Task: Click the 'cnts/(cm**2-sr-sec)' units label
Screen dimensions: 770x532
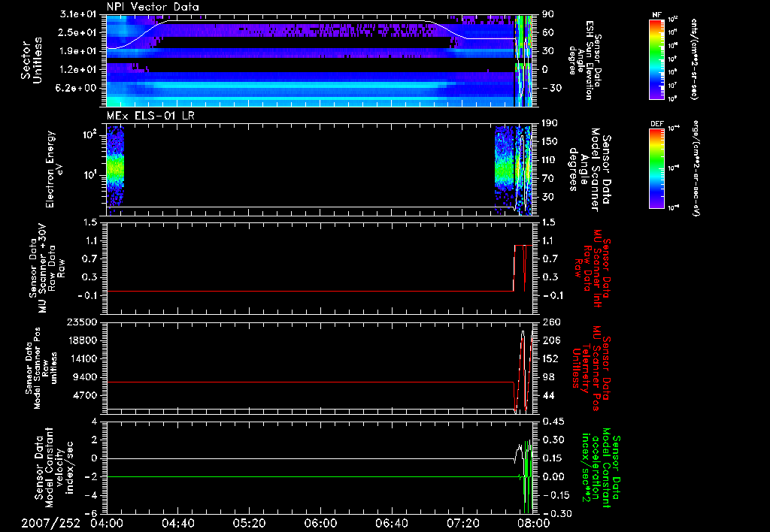Action: coord(694,59)
